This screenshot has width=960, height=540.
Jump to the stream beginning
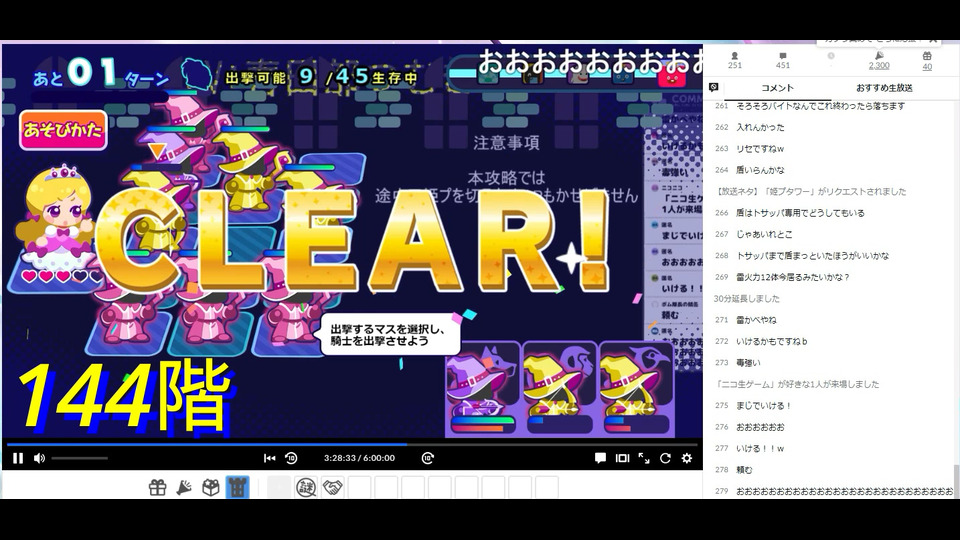[x=269, y=458]
